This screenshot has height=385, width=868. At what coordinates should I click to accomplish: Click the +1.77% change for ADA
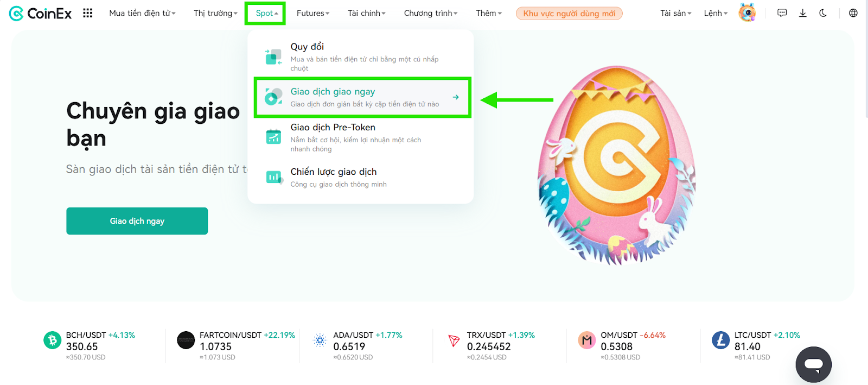point(389,335)
